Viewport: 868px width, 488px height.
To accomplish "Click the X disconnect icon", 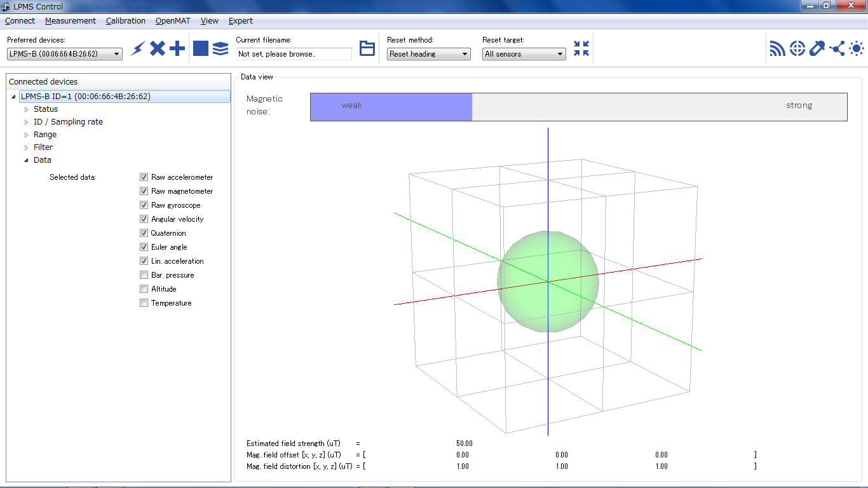I will click(158, 48).
